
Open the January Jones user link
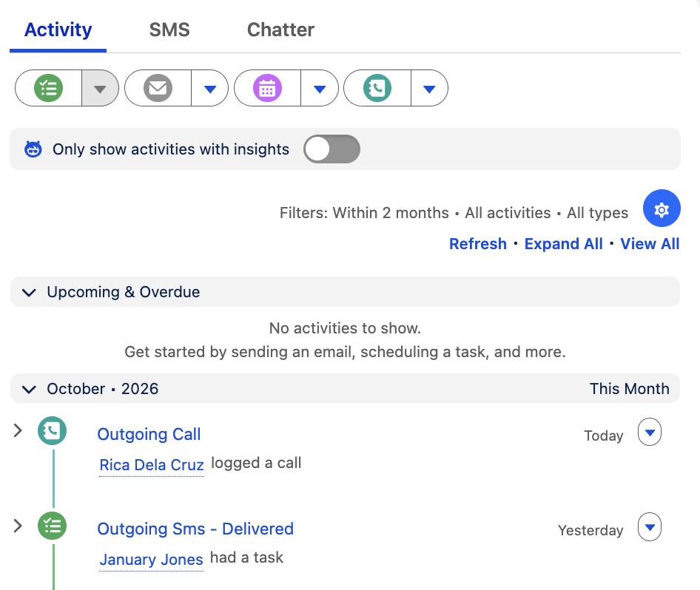(x=152, y=559)
